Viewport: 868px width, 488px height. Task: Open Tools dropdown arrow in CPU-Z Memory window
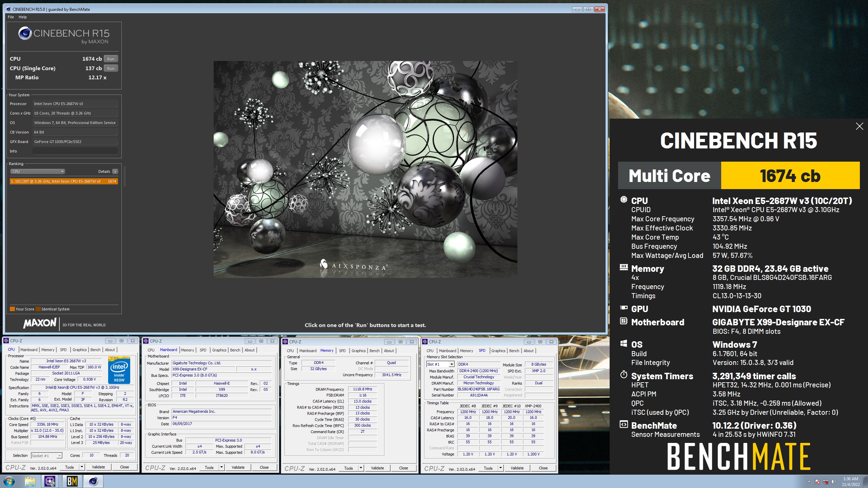[x=361, y=468]
